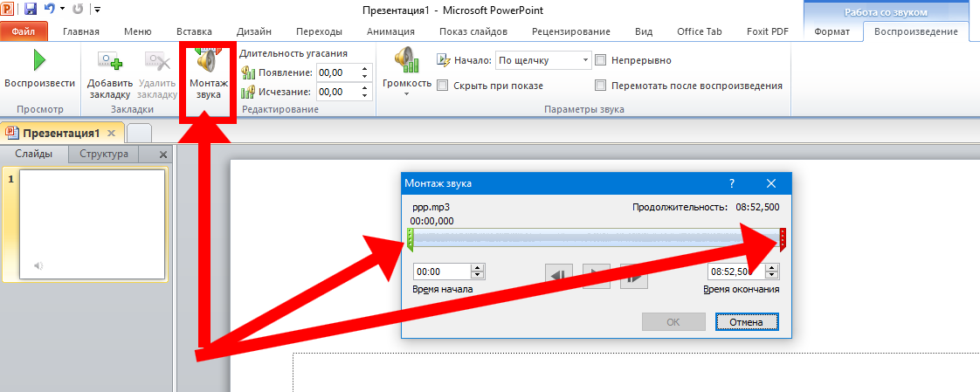This screenshot has width=980, height=392.
Task: Switch to the Foxit PDF ribbon tab
Action: tap(767, 32)
